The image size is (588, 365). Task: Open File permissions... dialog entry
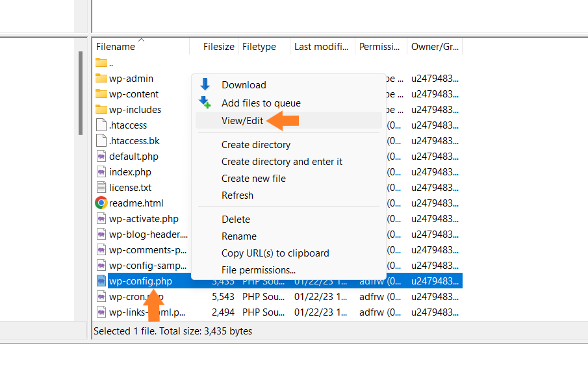pyautogui.click(x=288, y=270)
